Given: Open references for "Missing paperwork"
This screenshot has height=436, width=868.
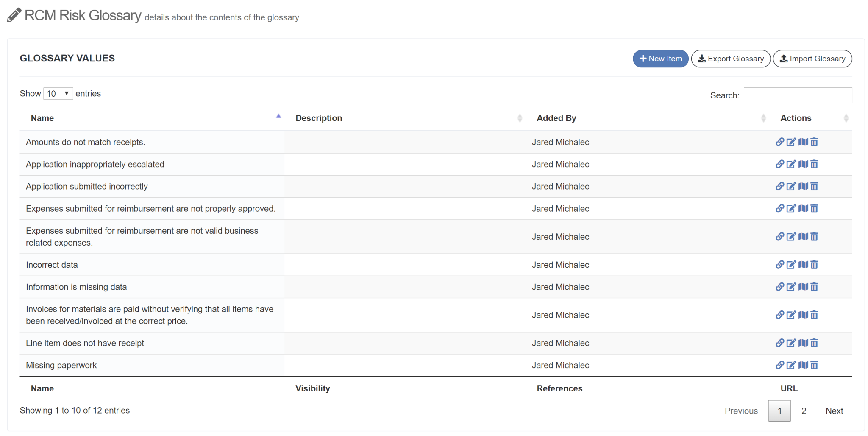Looking at the screenshot, I should [804, 365].
